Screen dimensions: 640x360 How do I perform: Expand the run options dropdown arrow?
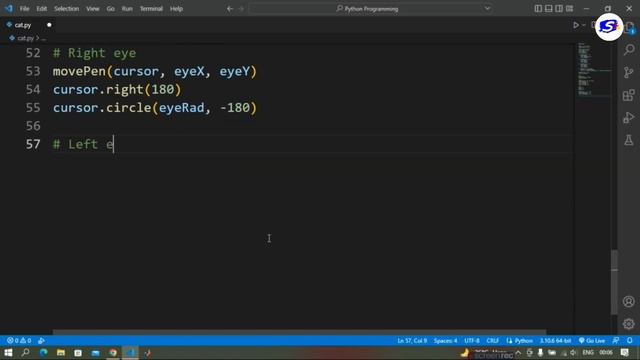click(x=584, y=25)
